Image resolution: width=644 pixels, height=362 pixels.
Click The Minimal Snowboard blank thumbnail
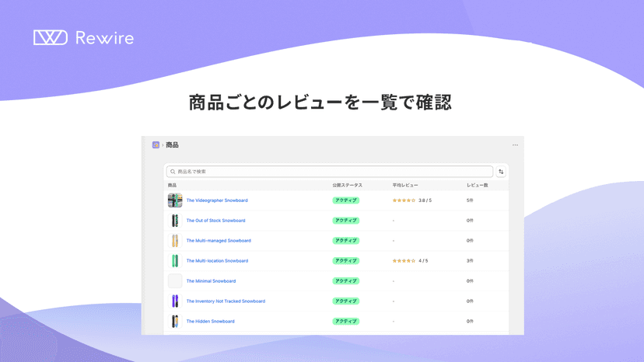[x=175, y=281]
